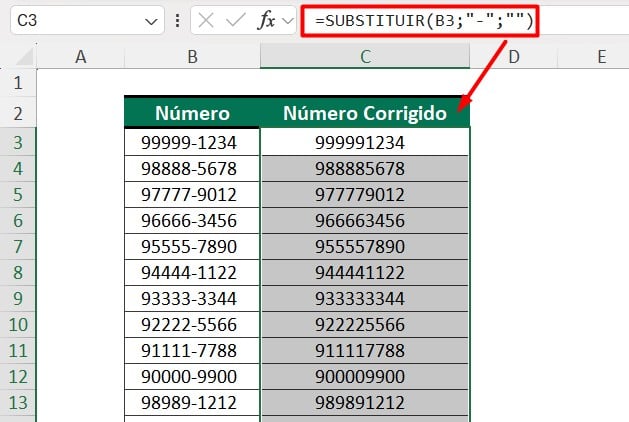The image size is (629, 422).
Task: Click the "Número" header cell
Action: tap(193, 113)
